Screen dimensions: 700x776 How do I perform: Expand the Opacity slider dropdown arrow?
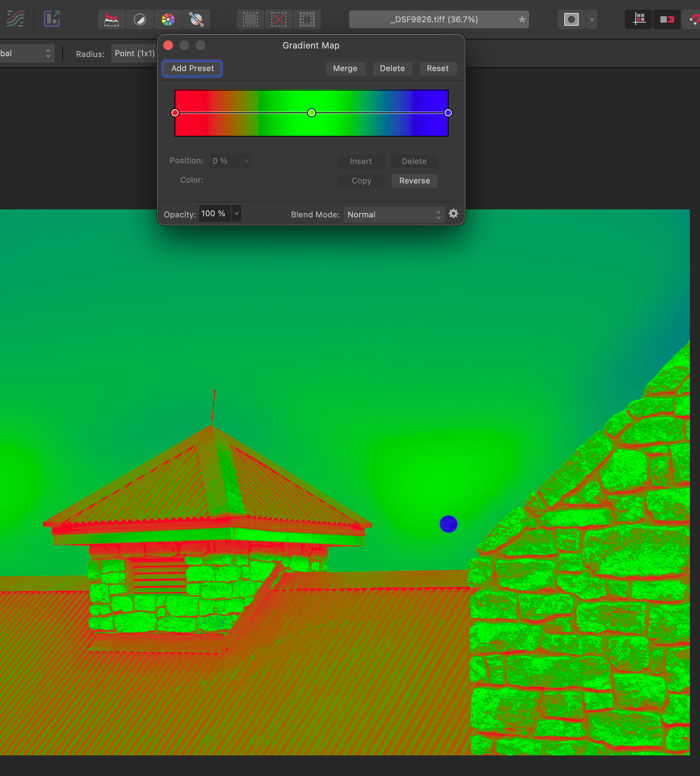point(237,213)
